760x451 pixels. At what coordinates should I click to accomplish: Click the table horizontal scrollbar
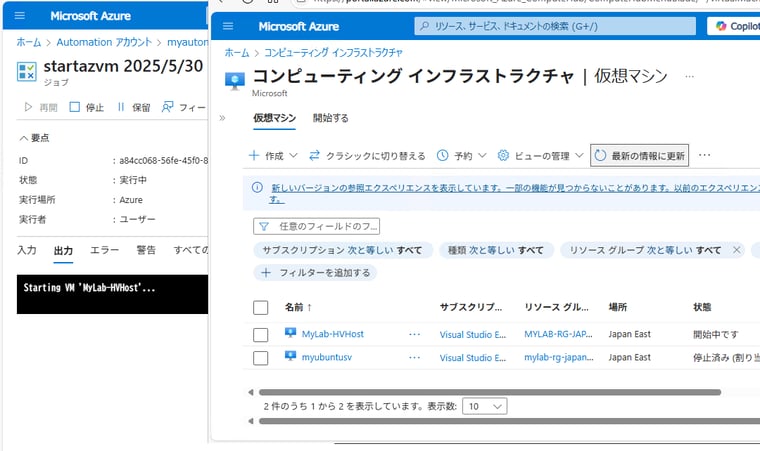click(x=490, y=392)
